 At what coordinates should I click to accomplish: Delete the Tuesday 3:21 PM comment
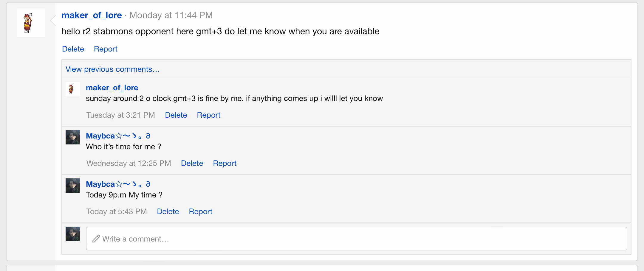[x=176, y=115]
